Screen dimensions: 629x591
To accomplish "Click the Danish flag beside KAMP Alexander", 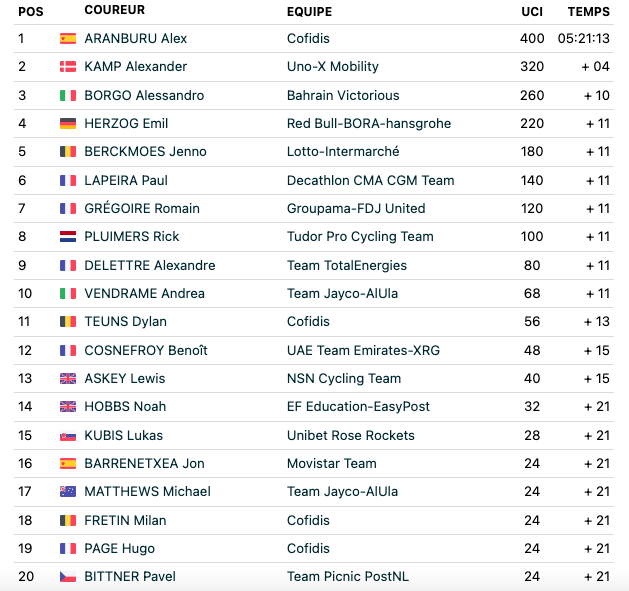I will [68, 67].
